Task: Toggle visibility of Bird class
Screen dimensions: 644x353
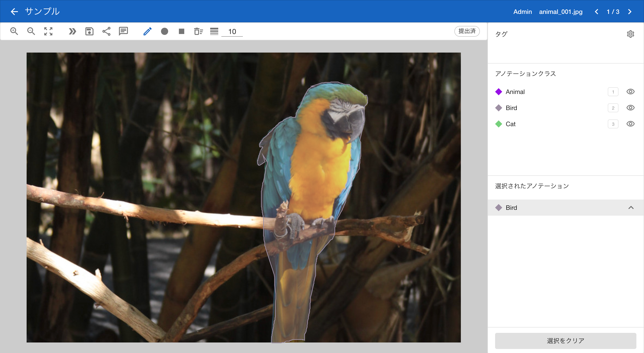Action: click(630, 108)
